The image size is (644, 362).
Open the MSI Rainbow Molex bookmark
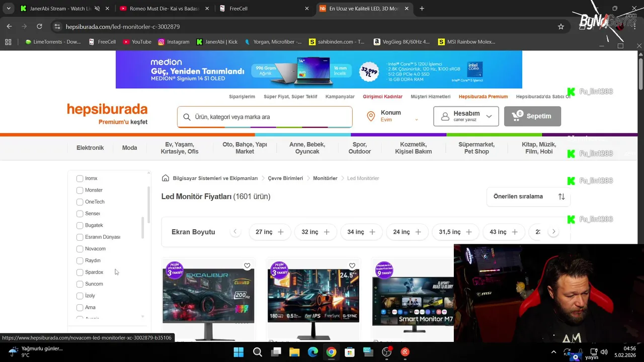click(x=467, y=42)
